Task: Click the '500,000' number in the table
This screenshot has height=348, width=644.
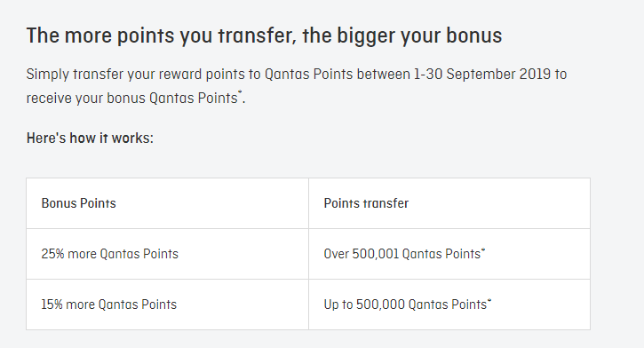Action: 380,304
